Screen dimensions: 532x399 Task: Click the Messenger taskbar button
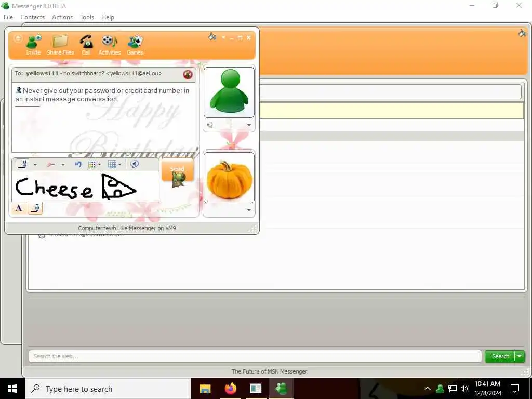[x=281, y=389]
